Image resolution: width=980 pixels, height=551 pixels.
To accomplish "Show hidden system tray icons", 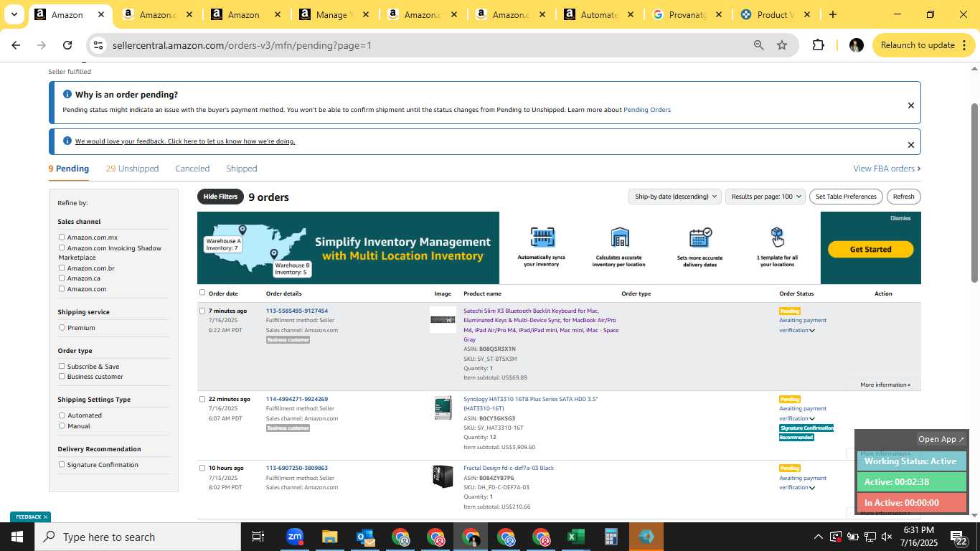I will point(818,537).
